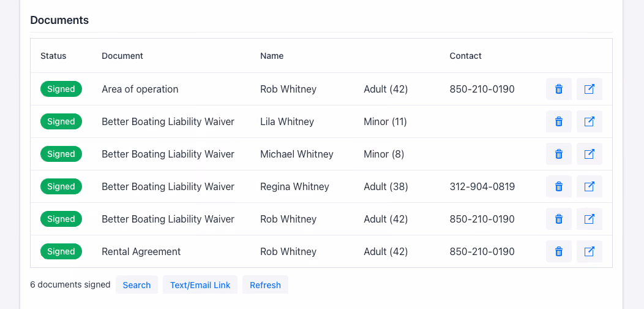Delete Lila Whitney's liability waiver
Screen dimensions: 644x309
pos(558,121)
